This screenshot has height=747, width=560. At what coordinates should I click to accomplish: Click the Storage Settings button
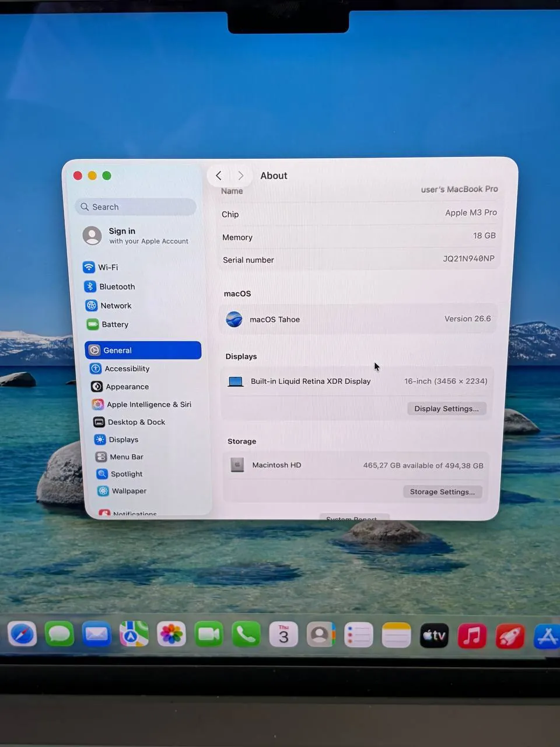tap(442, 491)
